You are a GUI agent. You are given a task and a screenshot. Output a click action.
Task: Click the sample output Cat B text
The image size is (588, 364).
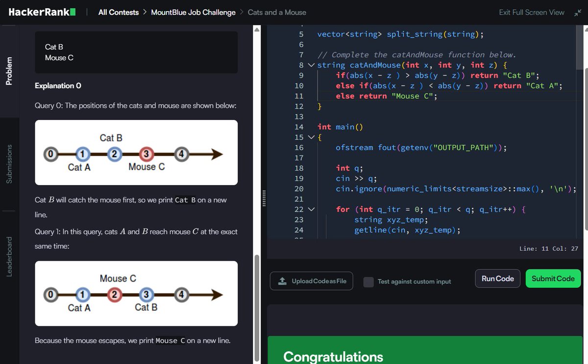[54, 47]
